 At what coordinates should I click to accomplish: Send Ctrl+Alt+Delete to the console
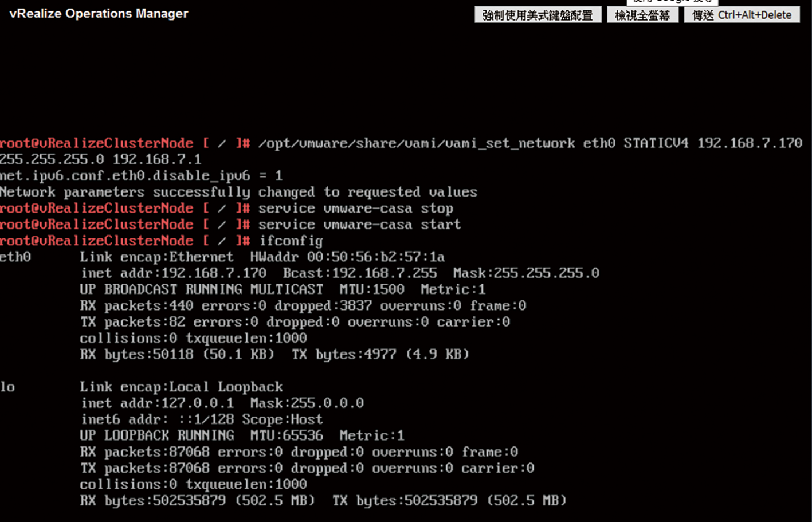pos(742,15)
